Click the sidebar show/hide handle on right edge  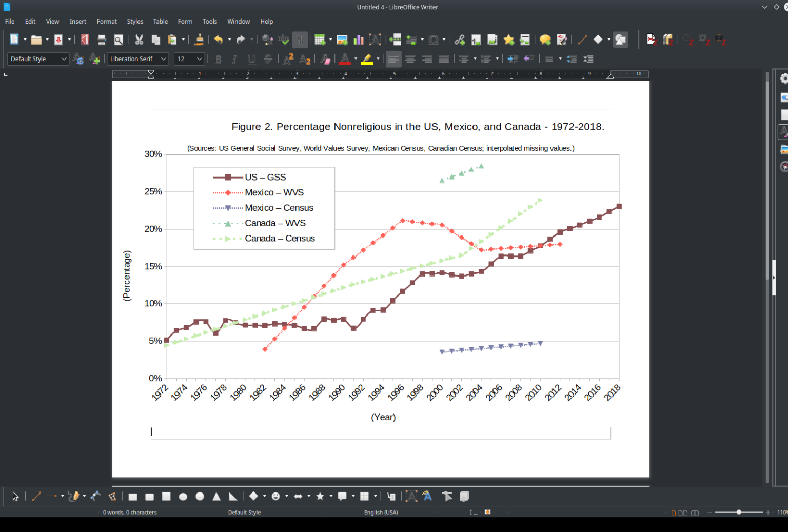point(774,278)
